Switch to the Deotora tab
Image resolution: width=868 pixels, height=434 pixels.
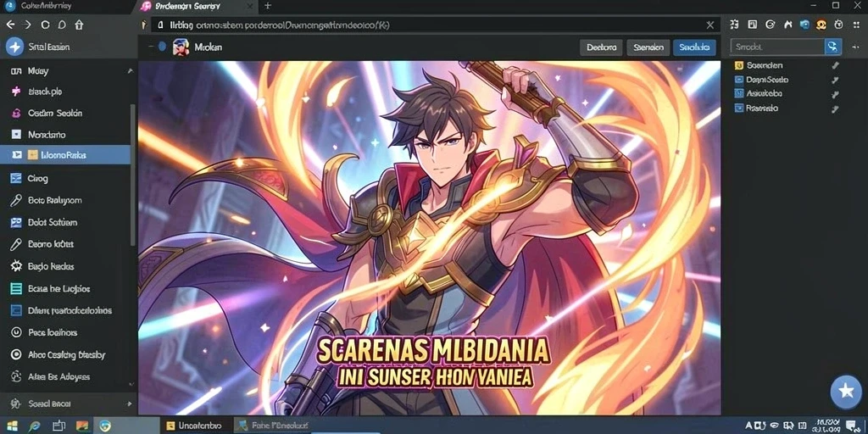(x=601, y=47)
